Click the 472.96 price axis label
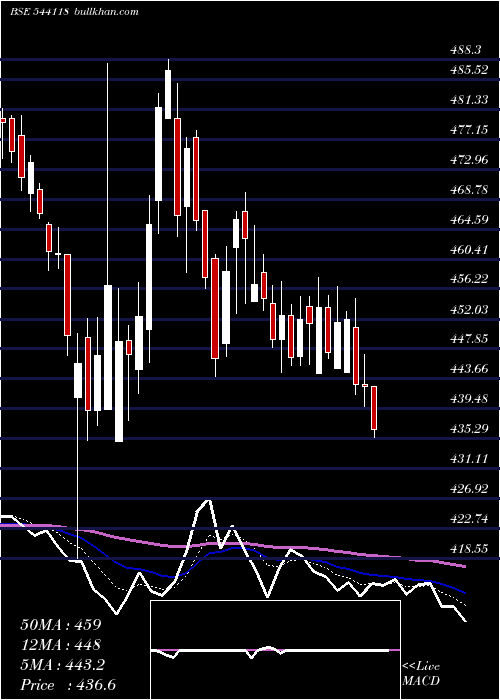 click(469, 160)
